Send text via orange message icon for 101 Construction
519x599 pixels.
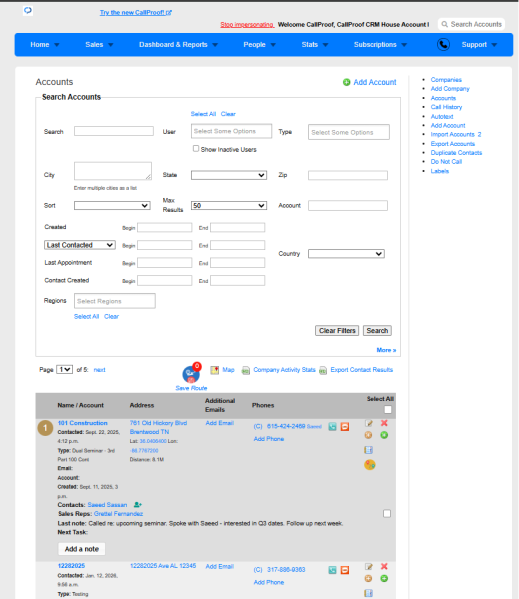345,427
